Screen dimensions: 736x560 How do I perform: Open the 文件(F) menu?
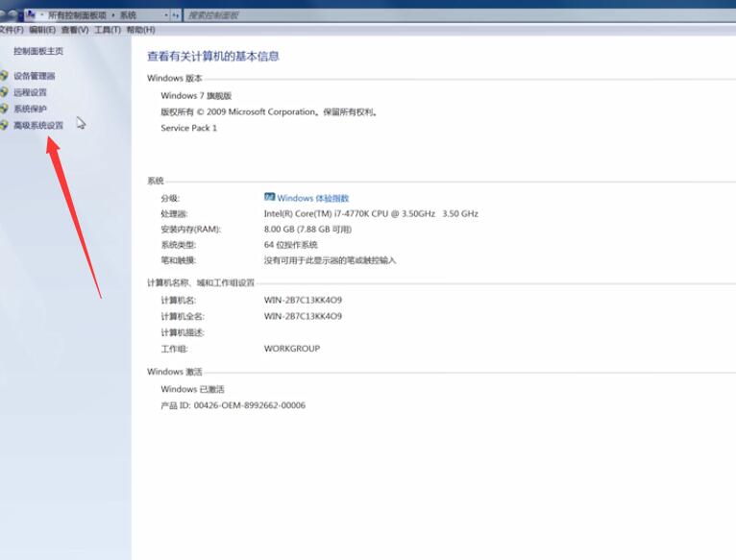click(12, 30)
